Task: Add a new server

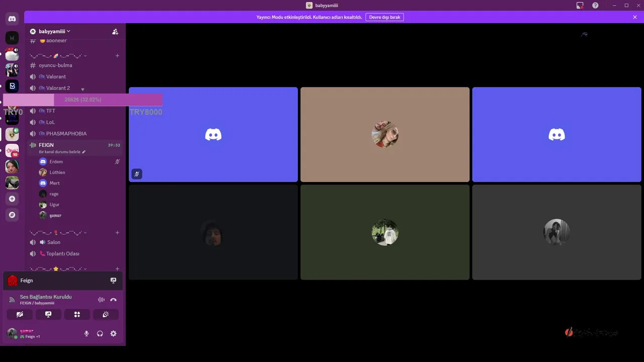Action: 12,199
